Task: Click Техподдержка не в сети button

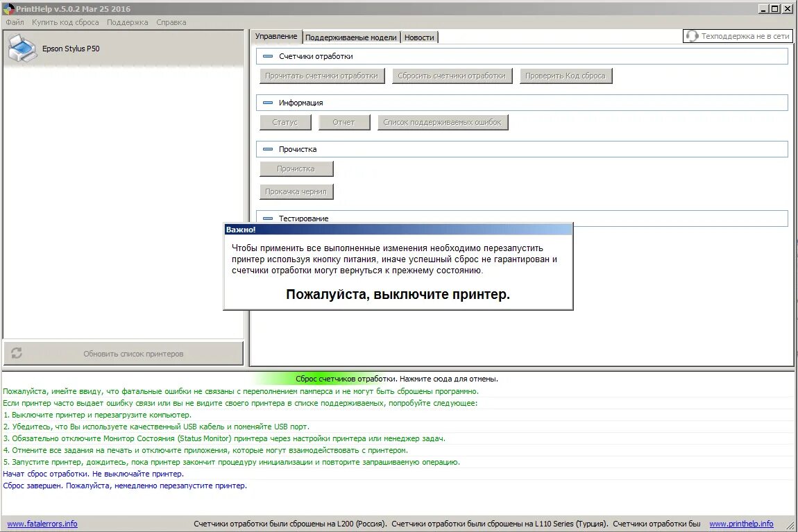Action: 738,36
